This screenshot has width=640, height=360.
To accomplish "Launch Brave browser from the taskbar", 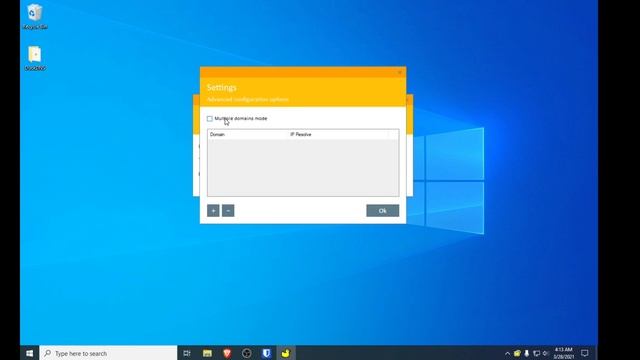I will point(227,353).
